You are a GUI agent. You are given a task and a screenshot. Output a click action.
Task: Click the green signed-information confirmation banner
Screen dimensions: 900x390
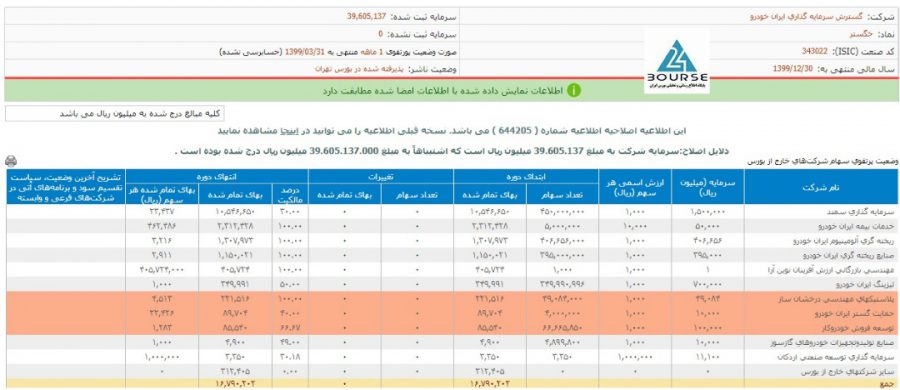point(452,91)
